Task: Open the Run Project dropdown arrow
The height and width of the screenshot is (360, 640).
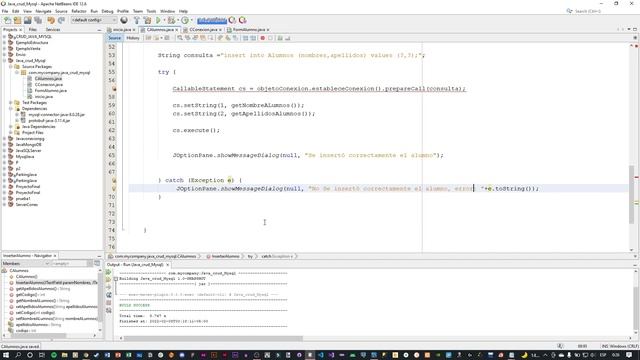Action: [x=164, y=20]
